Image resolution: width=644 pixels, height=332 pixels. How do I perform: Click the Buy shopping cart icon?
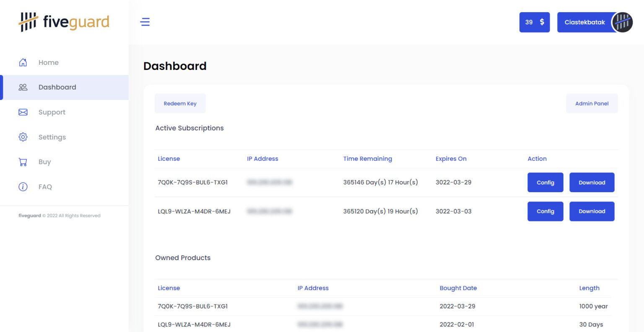23,162
